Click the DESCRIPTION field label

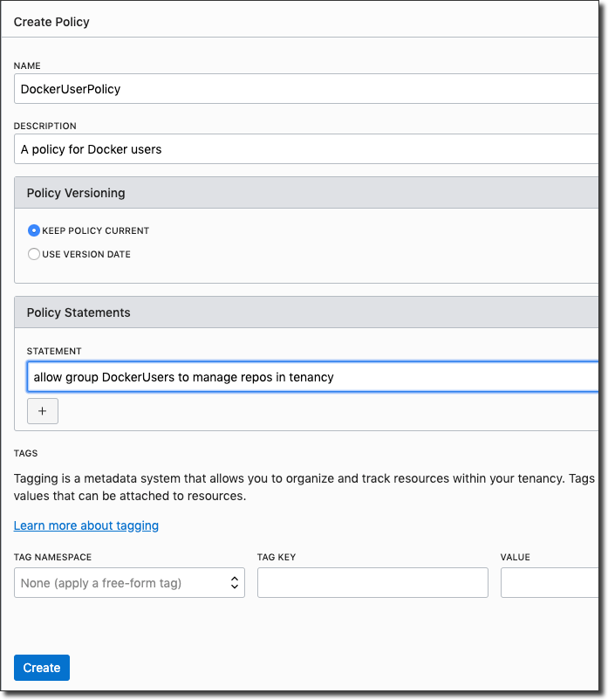(45, 126)
